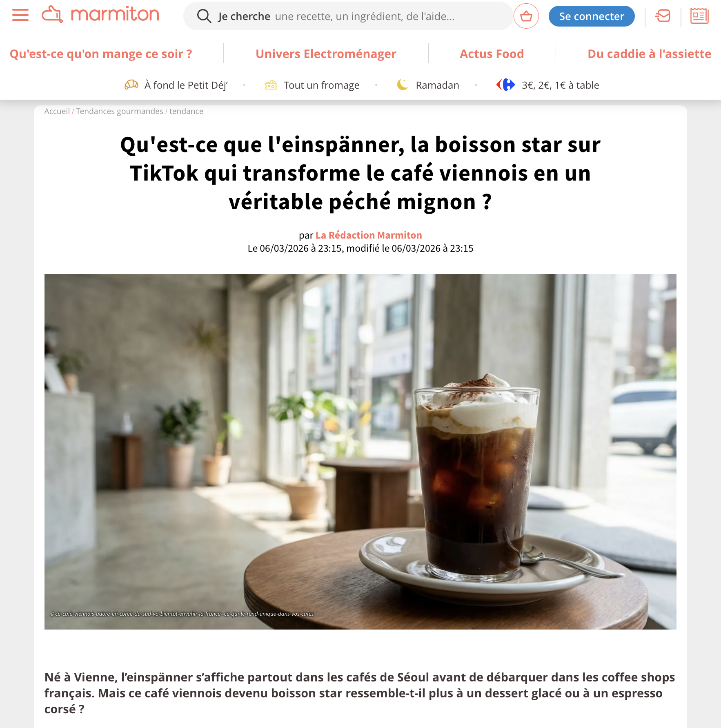Open Tendances gourmandes breadcrumb link
The image size is (721, 728).
(120, 111)
